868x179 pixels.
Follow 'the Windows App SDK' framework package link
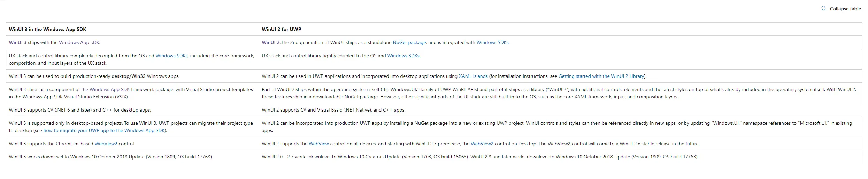[105, 89]
